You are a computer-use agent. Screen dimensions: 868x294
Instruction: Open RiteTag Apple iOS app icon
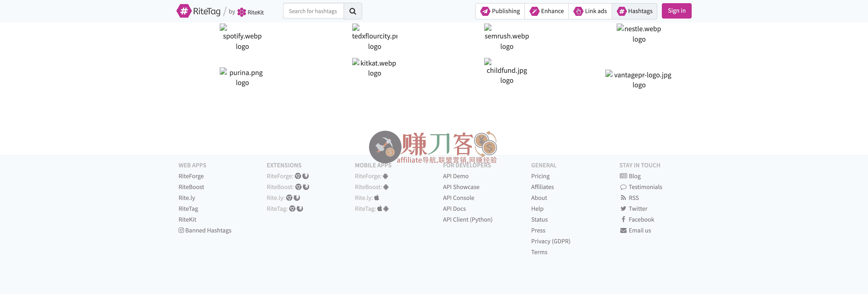[x=380, y=209]
